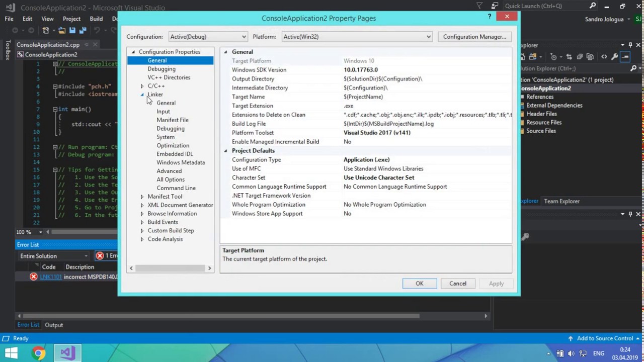Click the Cancel button
Image resolution: width=644 pixels, height=362 pixels.
(x=458, y=284)
